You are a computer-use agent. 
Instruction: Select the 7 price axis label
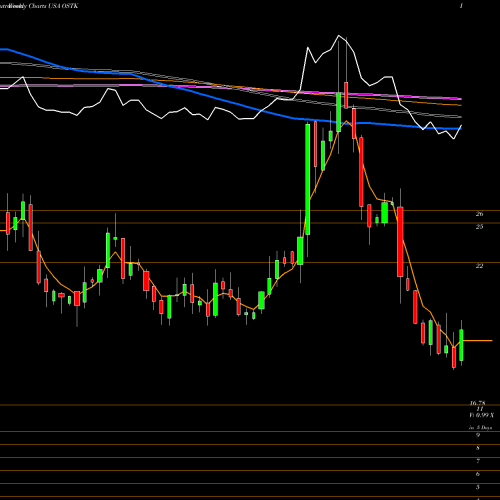point(478,461)
